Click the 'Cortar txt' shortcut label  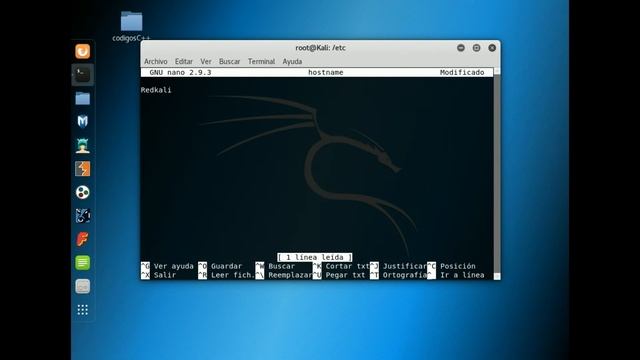point(347,267)
